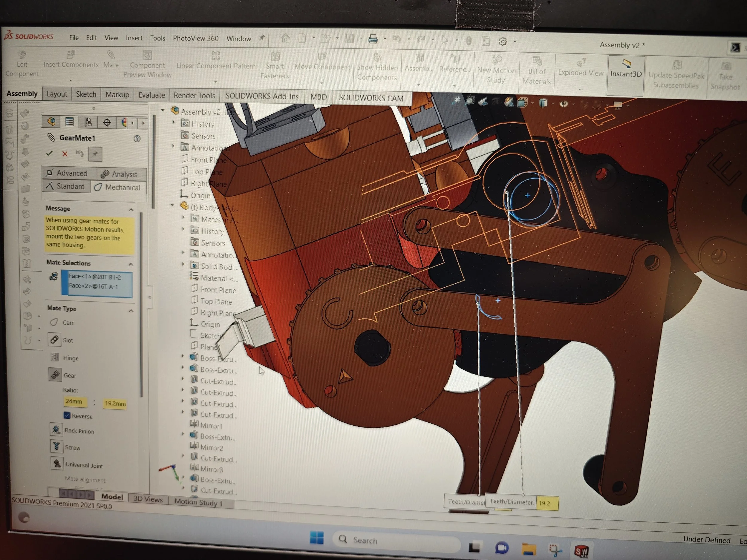Expand the History tree node
The image size is (747, 560).
coord(174,123)
